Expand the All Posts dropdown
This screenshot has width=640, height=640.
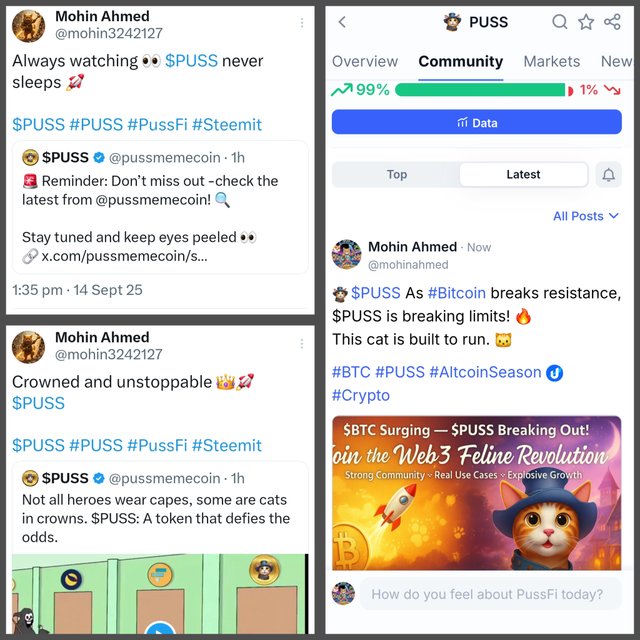(x=586, y=216)
